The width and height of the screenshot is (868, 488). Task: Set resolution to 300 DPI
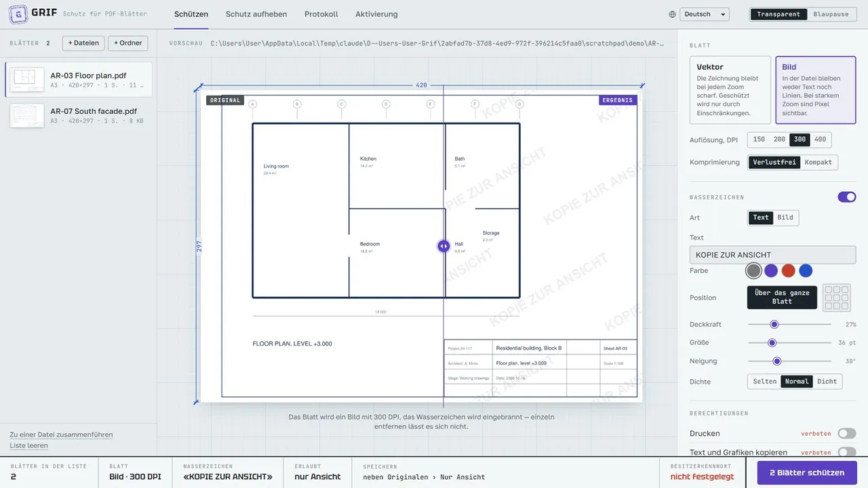[x=800, y=140]
